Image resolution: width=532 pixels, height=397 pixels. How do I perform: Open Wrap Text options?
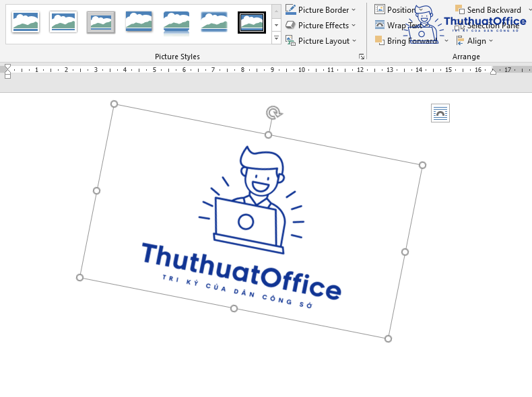point(399,26)
